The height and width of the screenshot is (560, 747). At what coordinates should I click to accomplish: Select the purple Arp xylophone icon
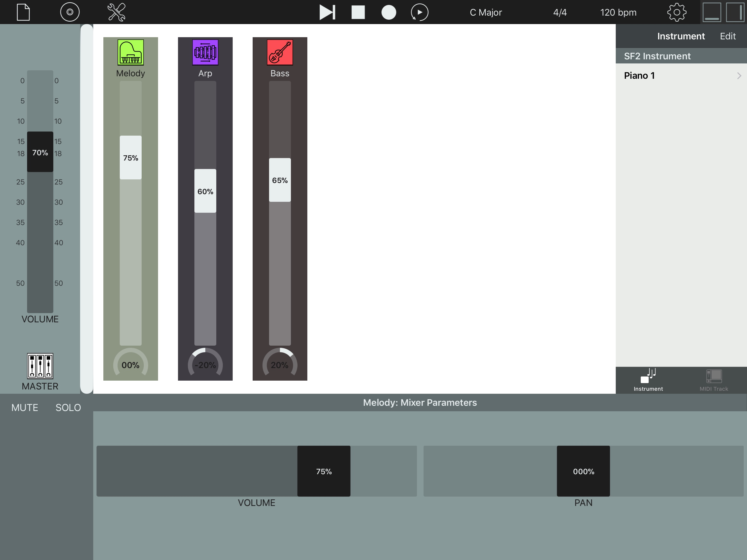coord(205,52)
